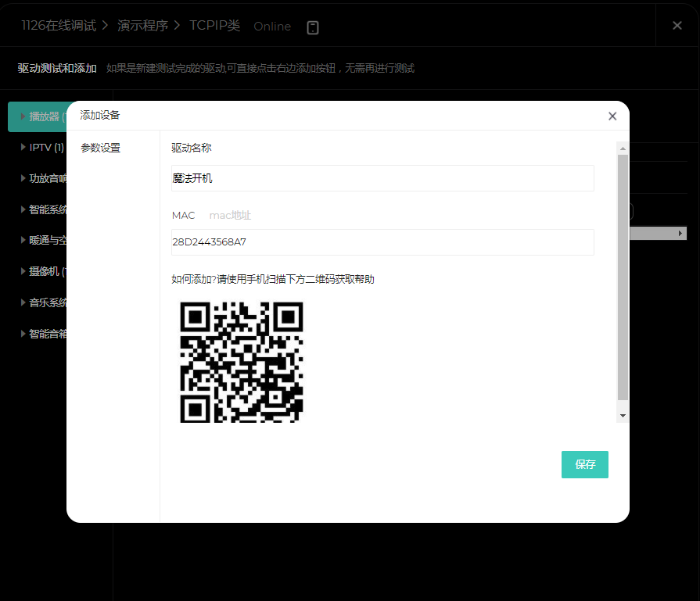This screenshot has width=700, height=601.
Task: Expand the 暖通与空调 category arrow
Action: 23,240
